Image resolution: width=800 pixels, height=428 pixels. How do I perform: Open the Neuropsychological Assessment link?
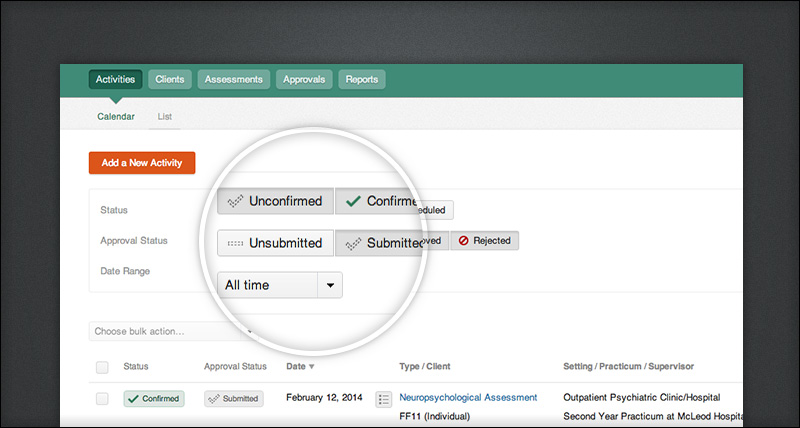click(468, 397)
